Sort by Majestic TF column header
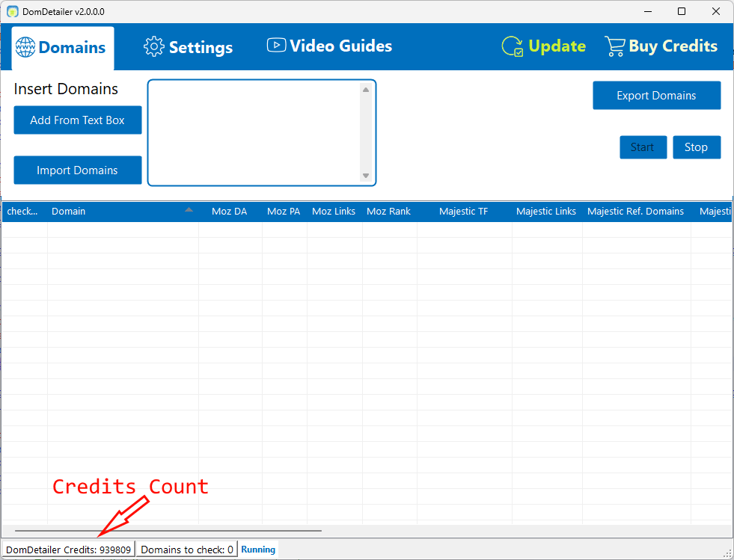 tap(463, 212)
